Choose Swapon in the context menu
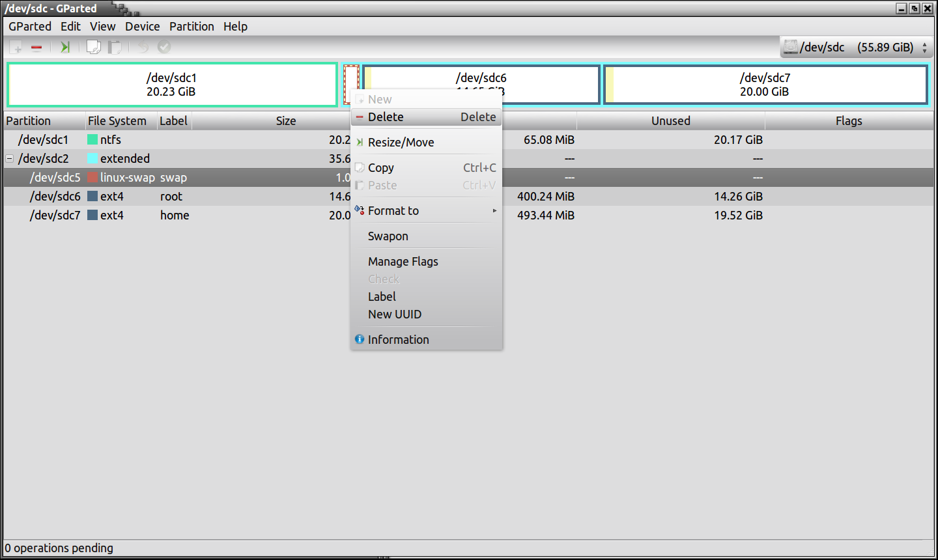This screenshot has width=938, height=560. tap(388, 236)
